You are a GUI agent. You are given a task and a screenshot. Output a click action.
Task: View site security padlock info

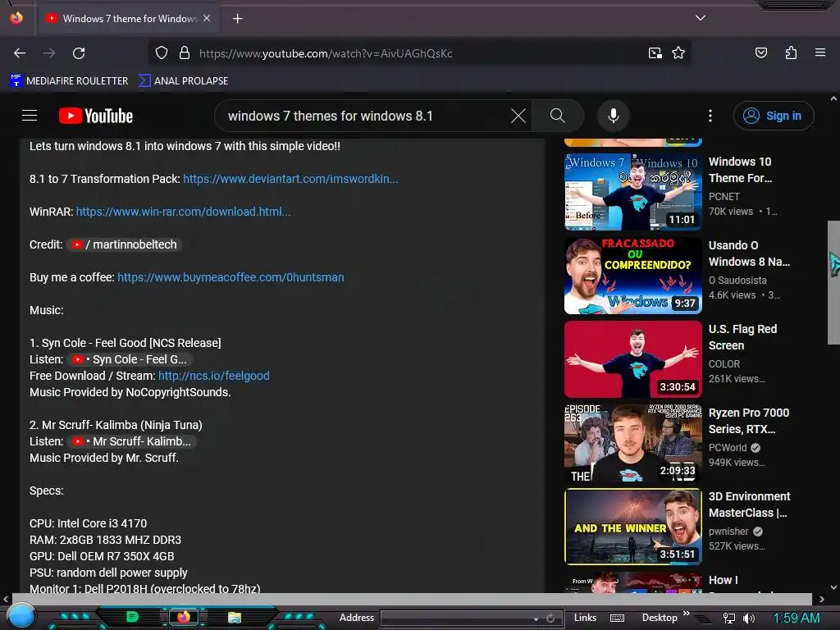click(x=185, y=53)
